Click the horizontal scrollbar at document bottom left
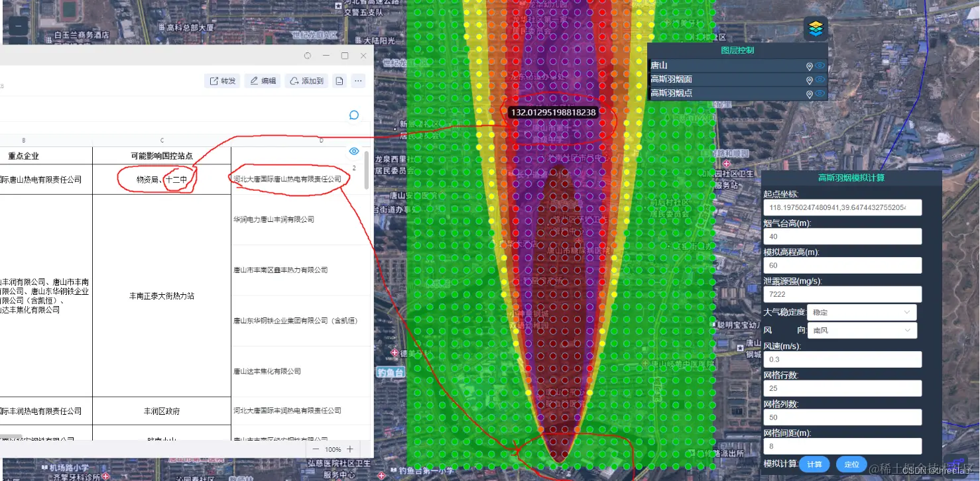The height and width of the screenshot is (481, 980). [11, 438]
